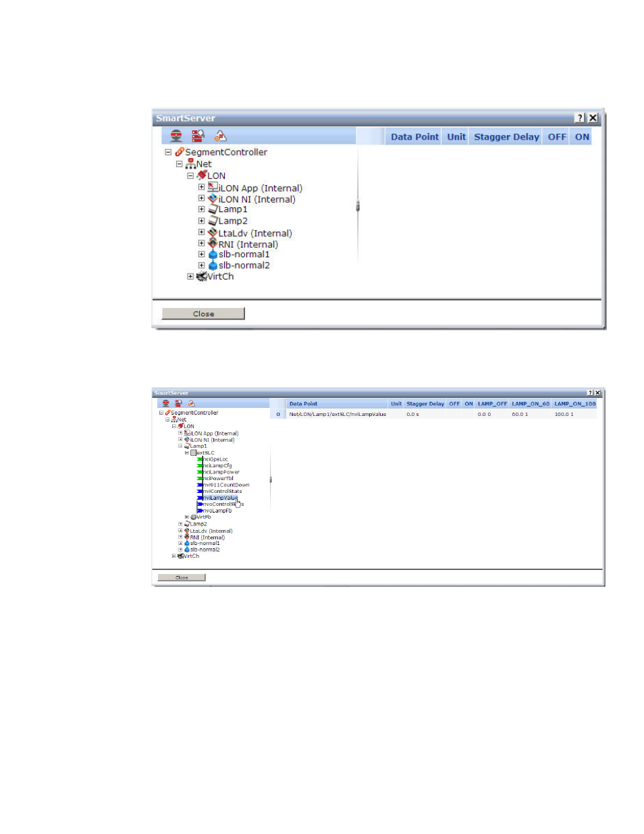Collapse SegmentController node in upper dialog
The height and width of the screenshot is (834, 644).
[168, 152]
